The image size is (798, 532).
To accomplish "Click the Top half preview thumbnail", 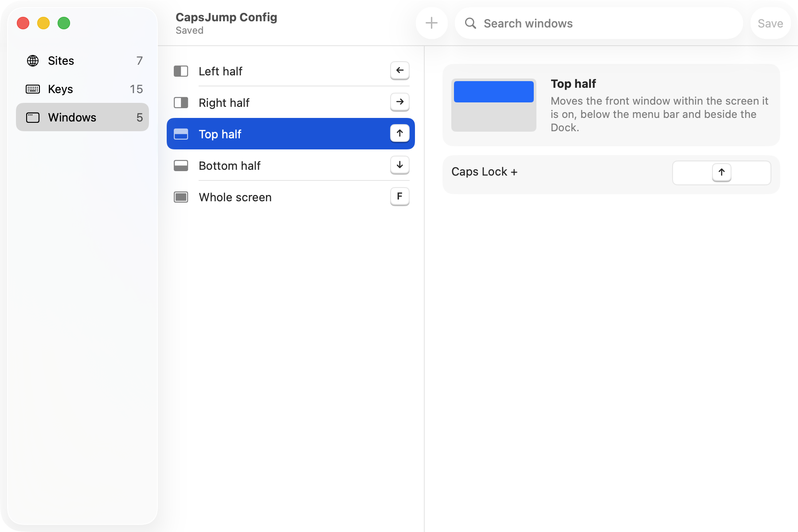I will (x=494, y=105).
